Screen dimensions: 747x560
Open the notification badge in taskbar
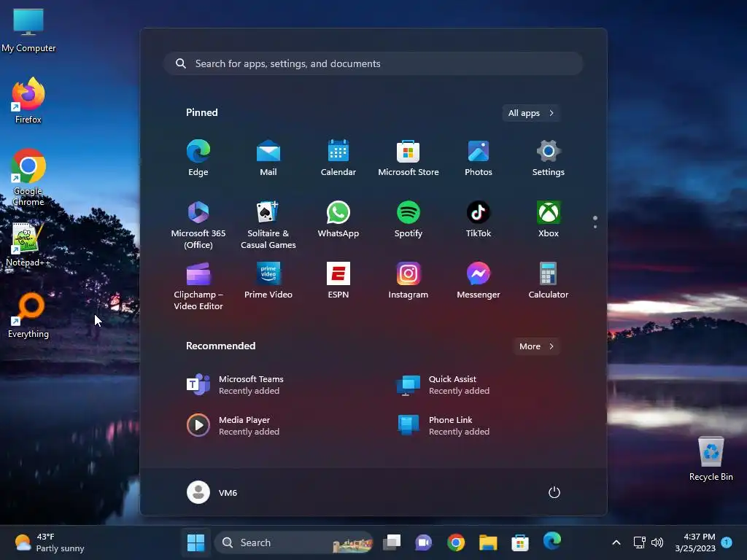point(727,542)
